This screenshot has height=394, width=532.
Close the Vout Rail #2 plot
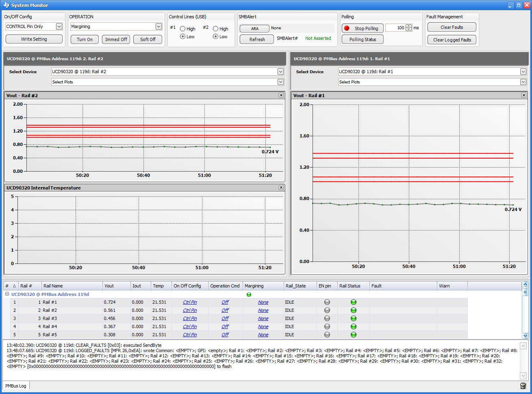pos(281,95)
